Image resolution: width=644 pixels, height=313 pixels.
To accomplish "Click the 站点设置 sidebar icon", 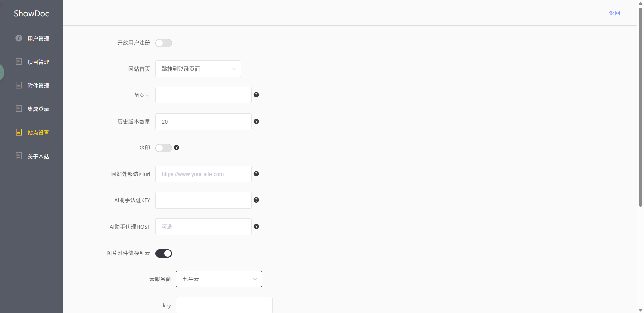I will point(19,132).
